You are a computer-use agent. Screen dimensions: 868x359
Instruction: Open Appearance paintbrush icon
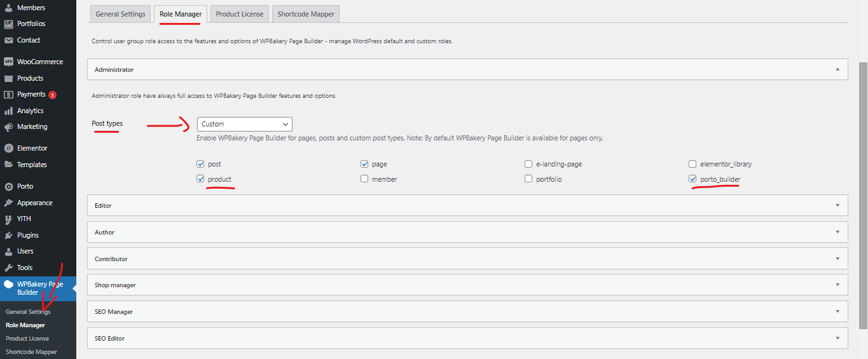tap(9, 203)
